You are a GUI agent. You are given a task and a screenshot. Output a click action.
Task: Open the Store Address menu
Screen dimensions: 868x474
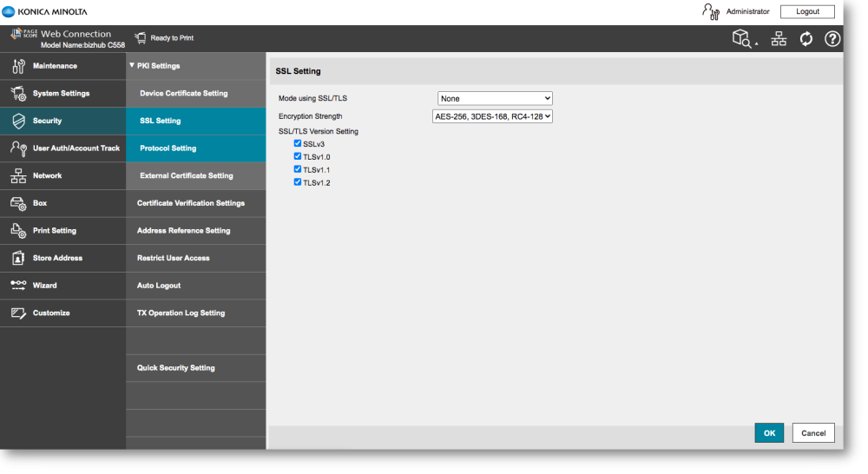tap(63, 258)
